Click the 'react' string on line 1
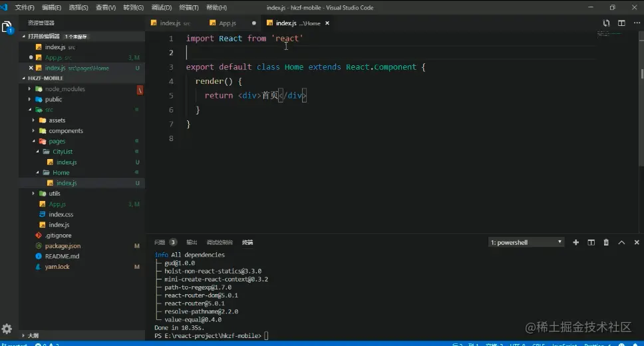The height and width of the screenshot is (346, 644). click(x=287, y=38)
